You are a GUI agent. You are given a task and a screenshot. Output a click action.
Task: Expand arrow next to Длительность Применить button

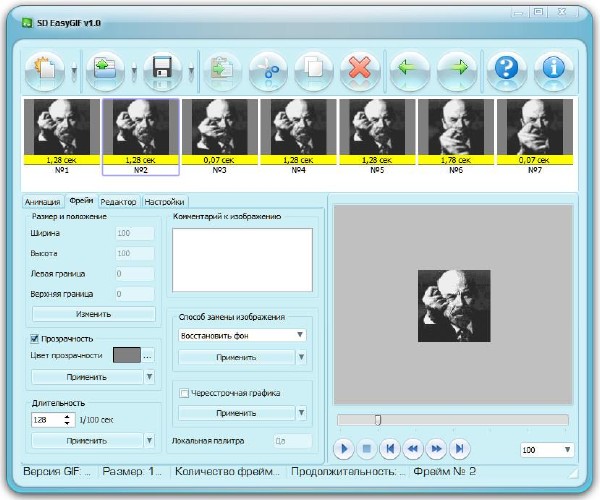click(x=150, y=440)
